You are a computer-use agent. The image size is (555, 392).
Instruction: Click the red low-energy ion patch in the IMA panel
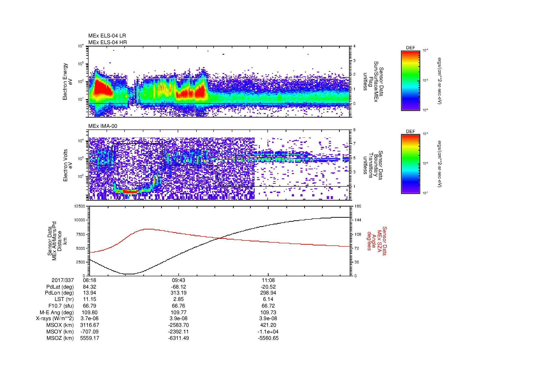pyautogui.click(x=131, y=191)
